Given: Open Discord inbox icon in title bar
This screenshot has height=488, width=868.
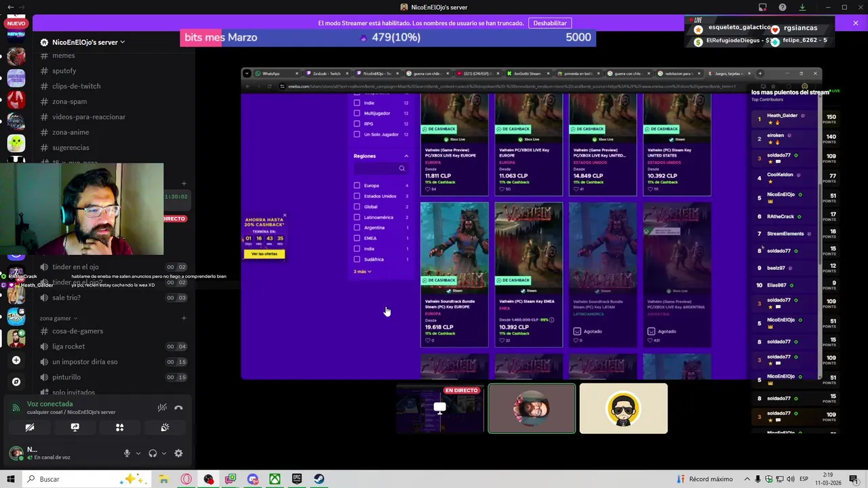Looking at the screenshot, I should coord(763,7).
